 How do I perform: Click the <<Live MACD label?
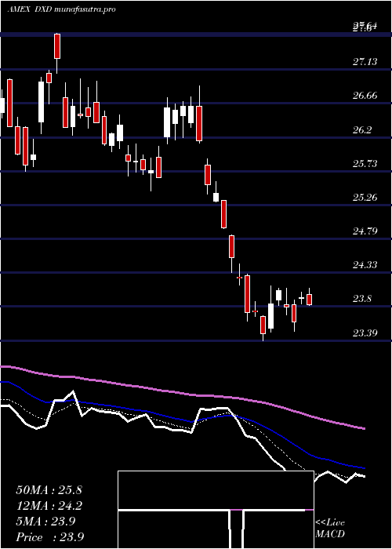pos(330,529)
